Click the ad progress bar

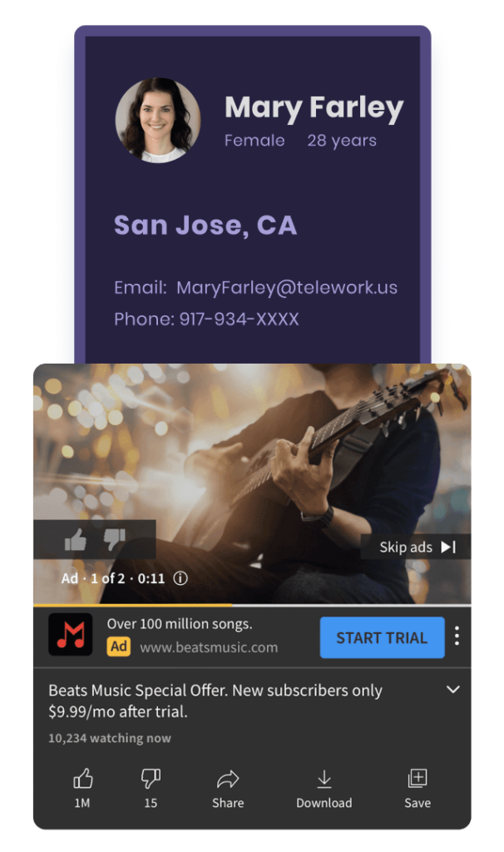coord(252,605)
